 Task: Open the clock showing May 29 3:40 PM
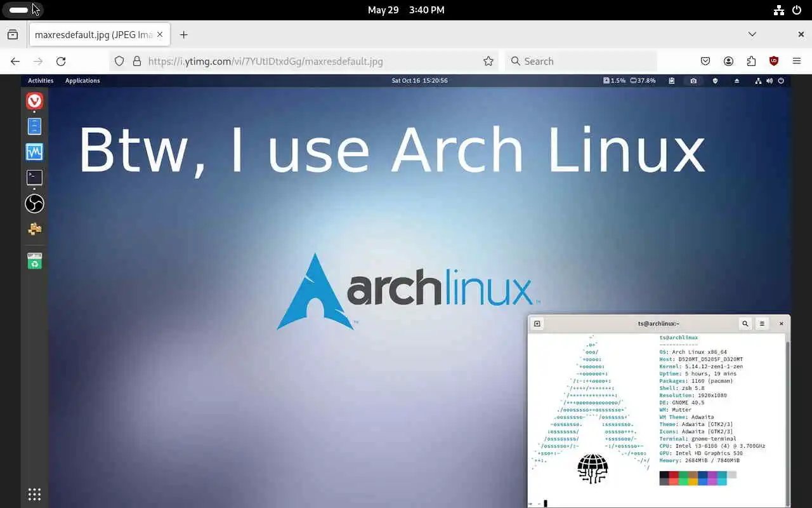coord(406,10)
